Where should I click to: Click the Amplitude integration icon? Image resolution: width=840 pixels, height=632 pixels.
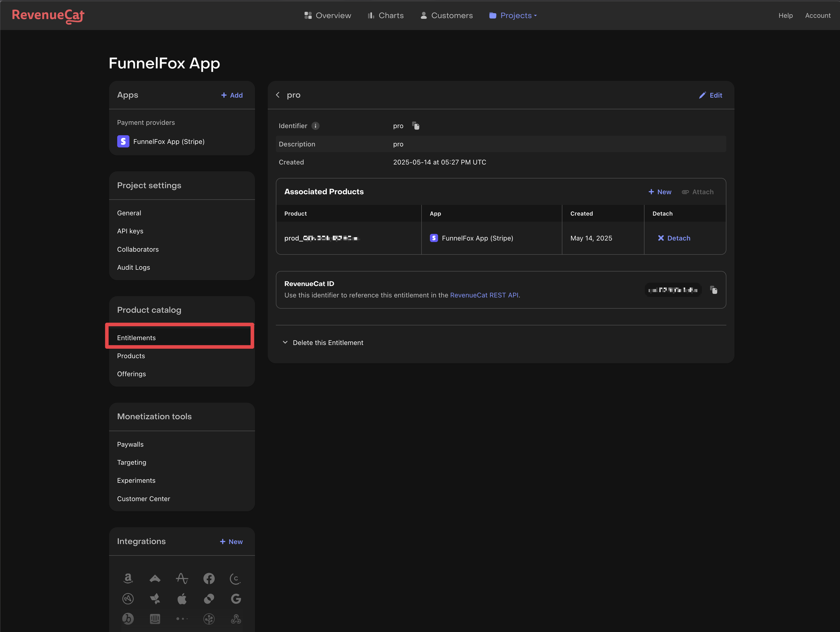[x=182, y=578]
